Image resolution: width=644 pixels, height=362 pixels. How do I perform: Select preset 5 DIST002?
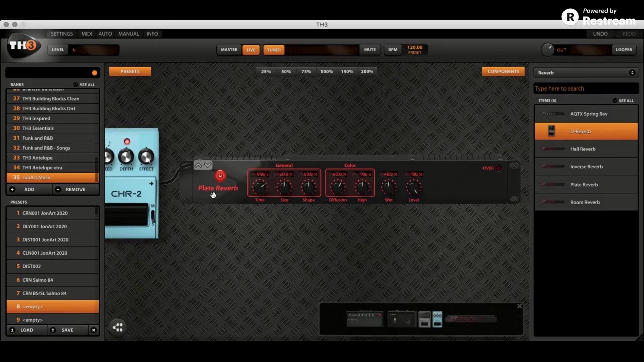[x=52, y=266]
